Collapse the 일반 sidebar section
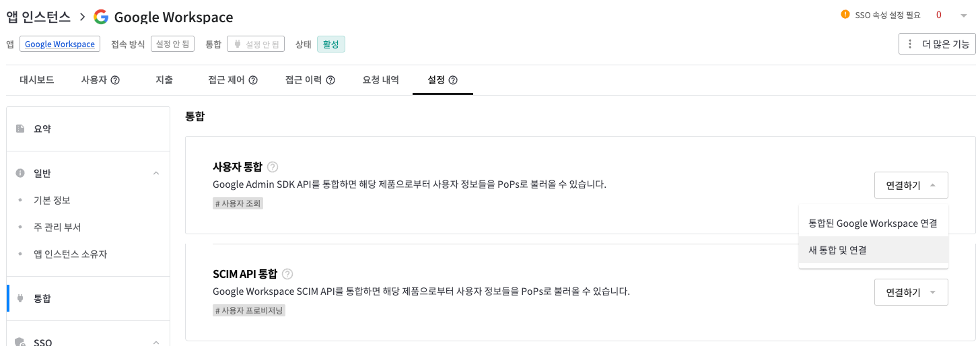 point(156,174)
